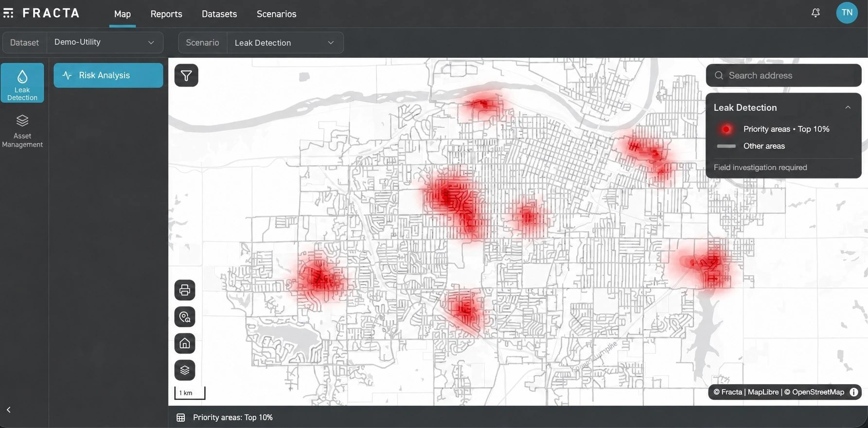Click the map attribution info icon

click(854, 392)
